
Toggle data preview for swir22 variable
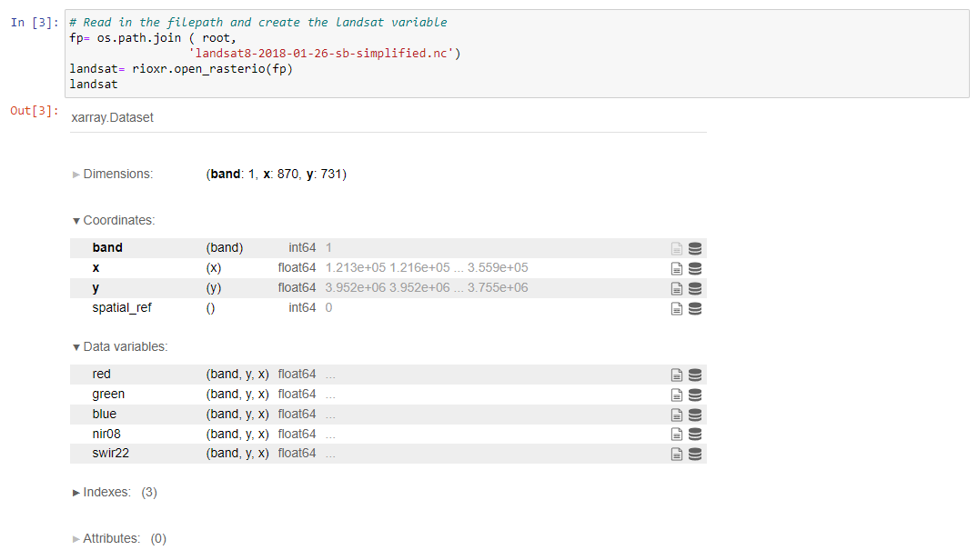[695, 454]
